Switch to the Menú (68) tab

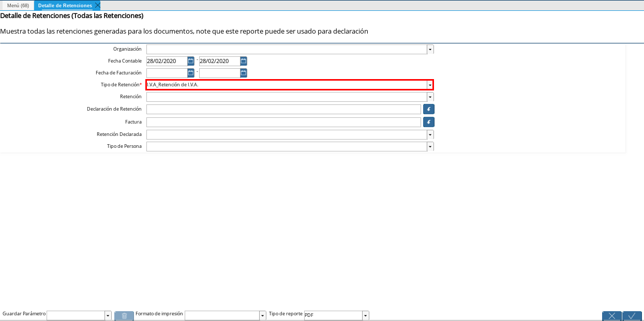click(x=18, y=5)
